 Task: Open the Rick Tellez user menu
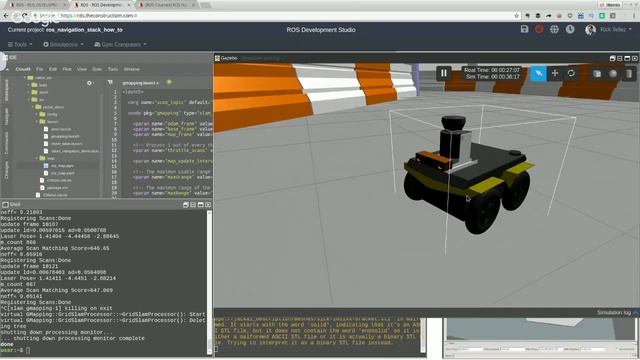pyautogui.click(x=609, y=29)
